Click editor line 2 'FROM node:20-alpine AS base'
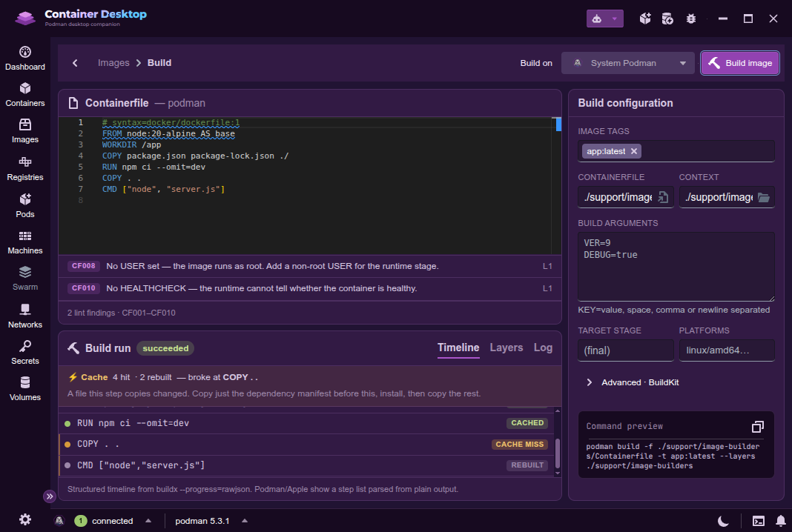This screenshot has width=792, height=532. click(x=168, y=134)
